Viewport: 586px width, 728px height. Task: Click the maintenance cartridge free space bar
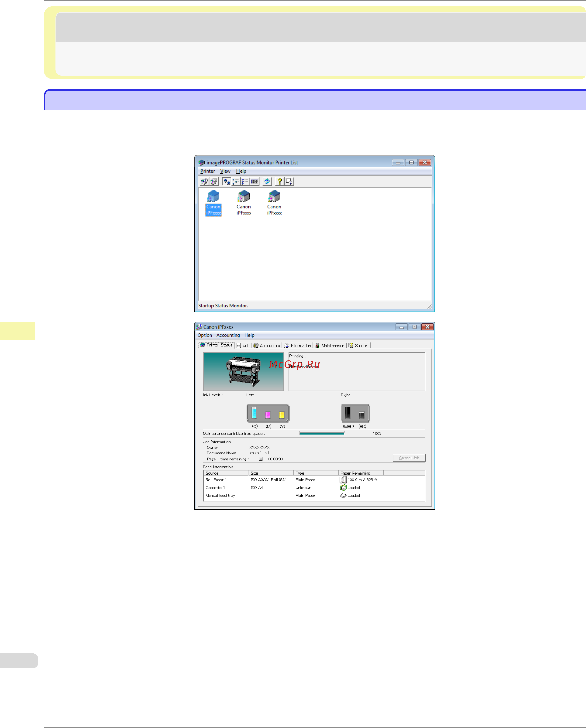pos(322,434)
